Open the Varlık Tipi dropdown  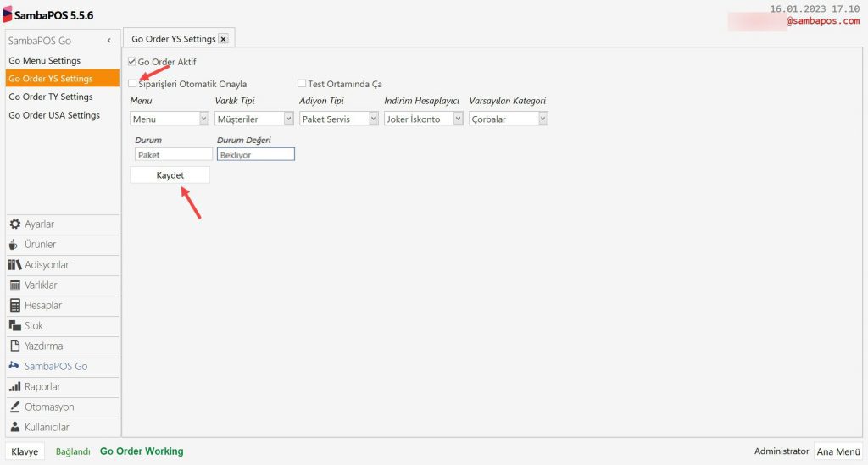pos(288,119)
